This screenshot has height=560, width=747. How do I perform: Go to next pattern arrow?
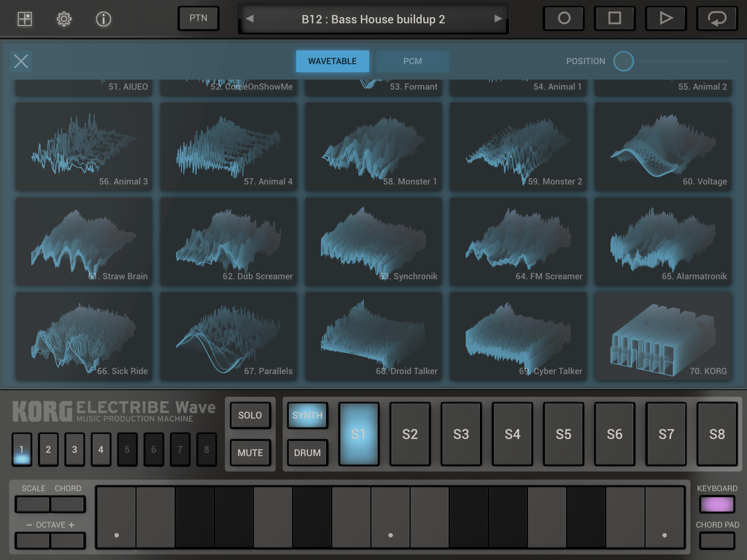497,18
